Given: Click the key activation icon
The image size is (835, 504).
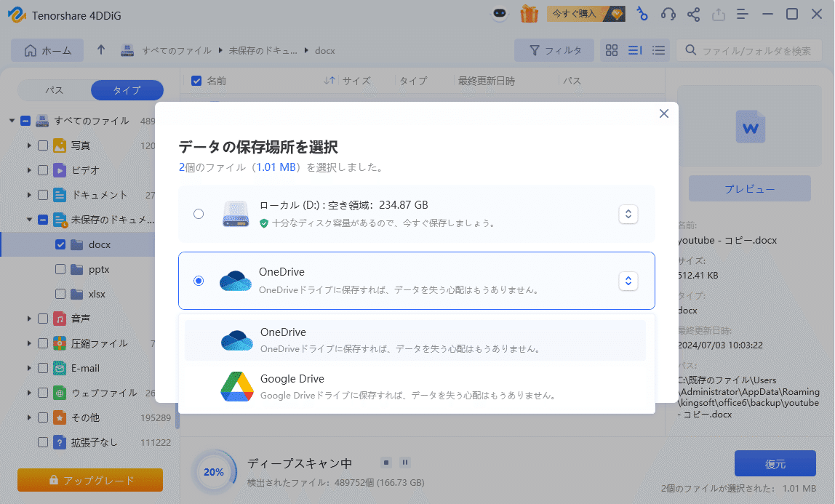Looking at the screenshot, I should (642, 14).
